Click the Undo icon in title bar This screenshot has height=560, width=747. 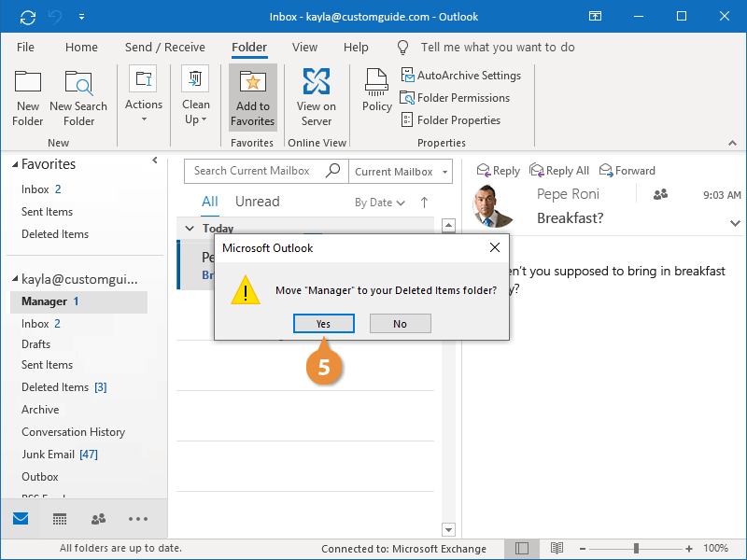55,17
